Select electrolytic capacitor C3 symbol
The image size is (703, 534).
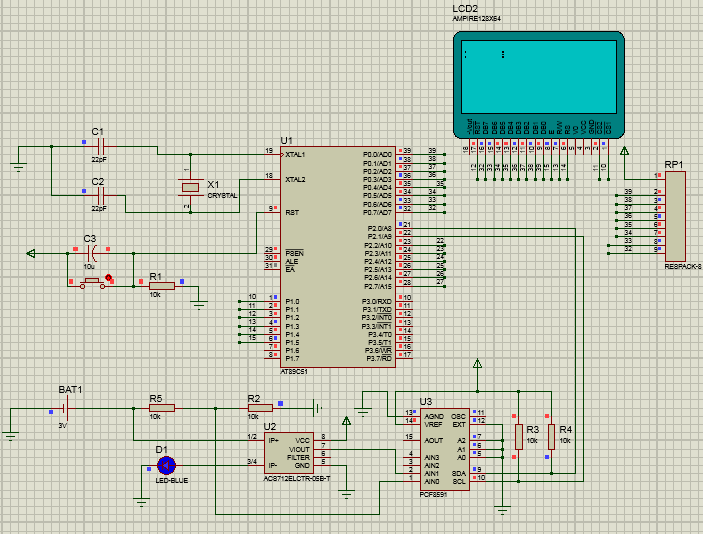pos(92,253)
